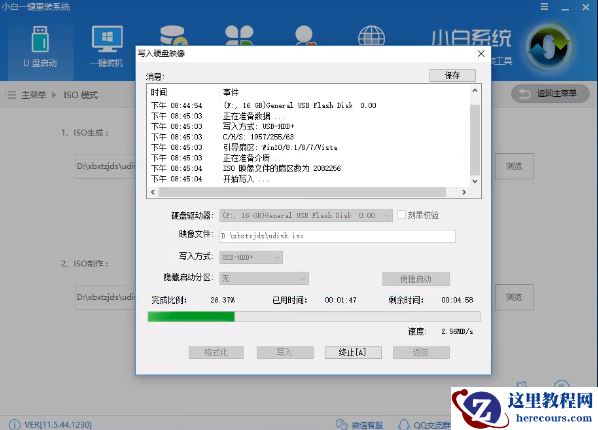Click the 28.37% completion value
Screen dimensions: 598x430
[223, 300]
